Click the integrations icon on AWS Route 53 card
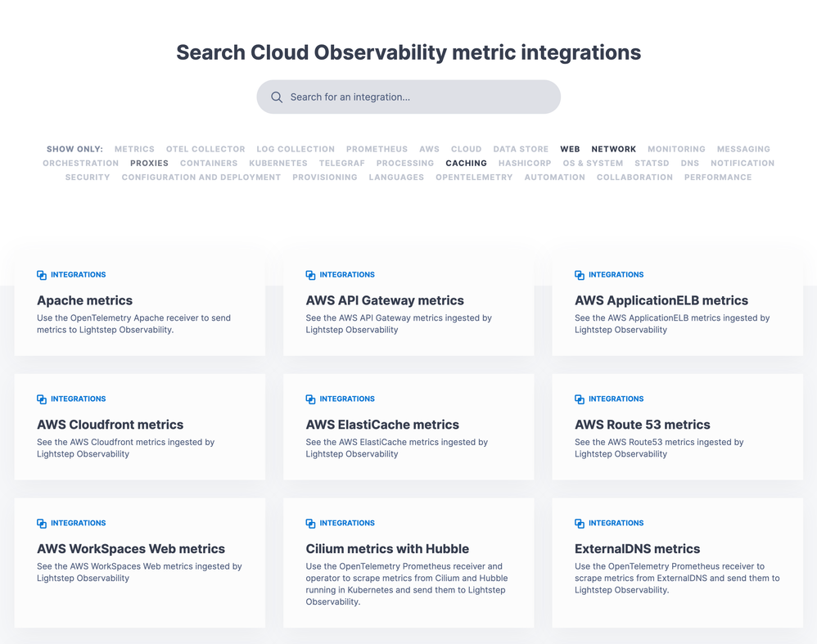Viewport: 817px width, 644px height. click(x=580, y=399)
